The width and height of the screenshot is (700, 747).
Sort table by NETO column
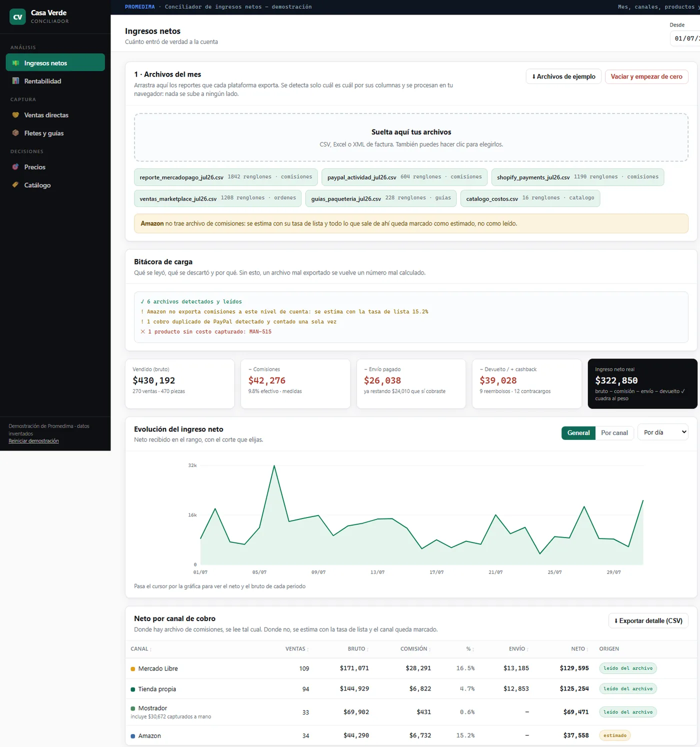pos(580,649)
